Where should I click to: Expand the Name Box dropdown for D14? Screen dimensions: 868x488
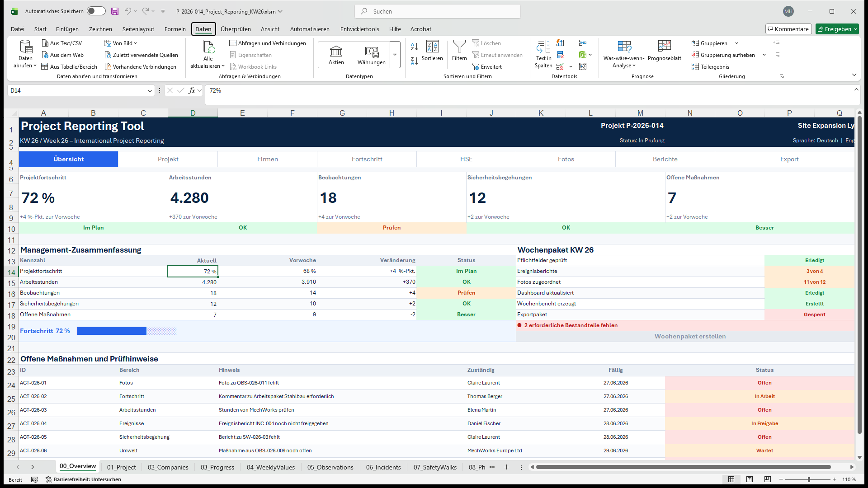pyautogui.click(x=150, y=91)
